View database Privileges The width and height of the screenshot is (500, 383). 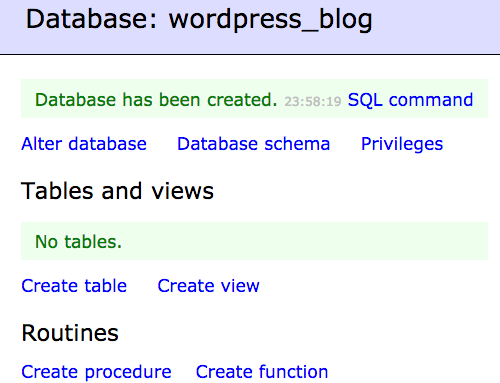coord(402,144)
